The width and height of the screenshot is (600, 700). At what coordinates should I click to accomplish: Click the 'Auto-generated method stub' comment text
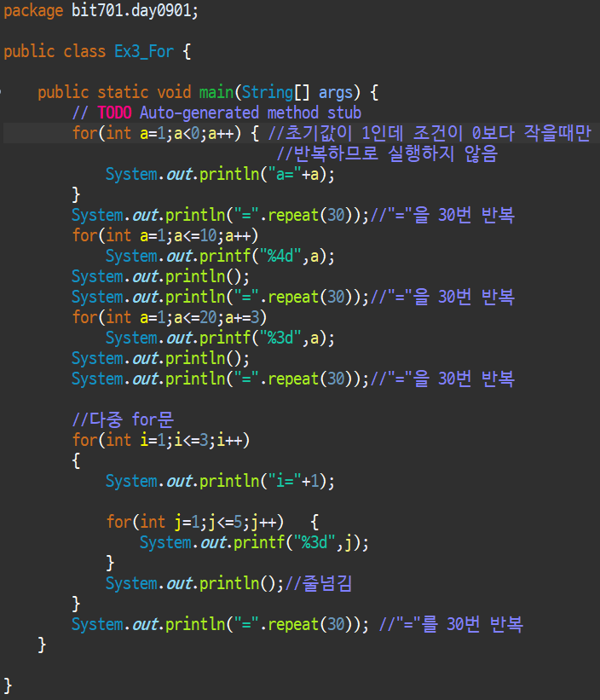click(251, 113)
